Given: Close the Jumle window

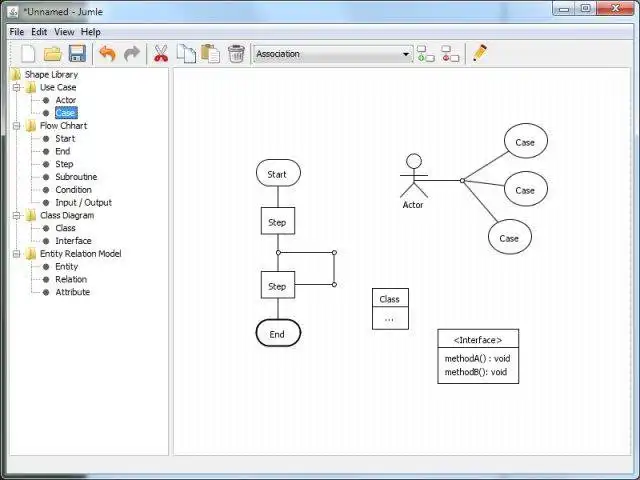Looking at the screenshot, I should click(x=615, y=9).
